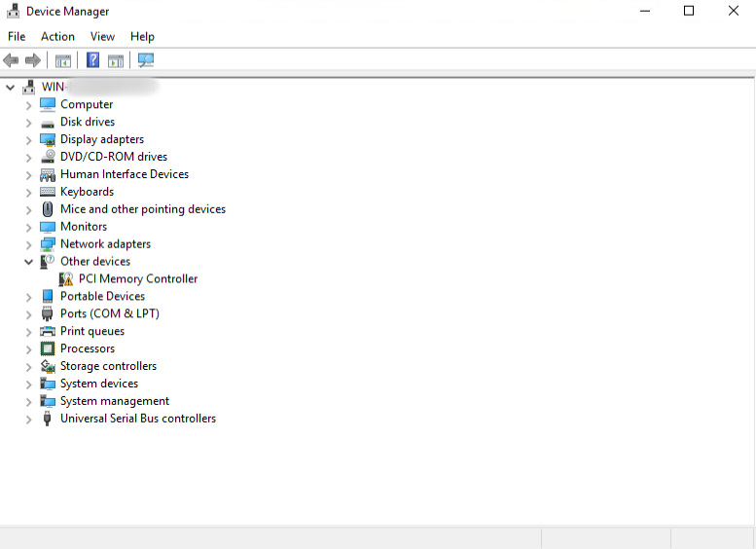Screen dimensions: 756x549
Task: Open the Action menu
Action: click(x=57, y=37)
